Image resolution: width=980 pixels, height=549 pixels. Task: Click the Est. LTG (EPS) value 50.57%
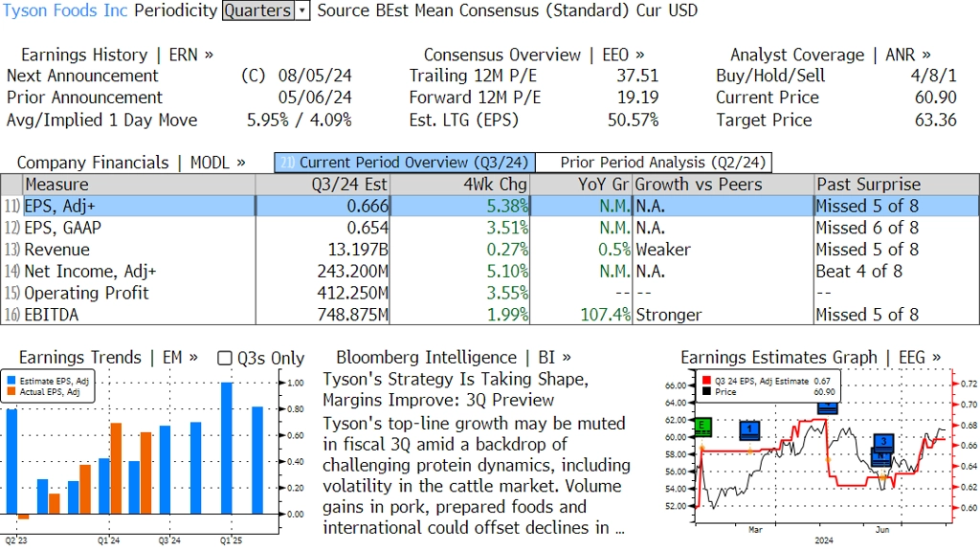(x=634, y=120)
